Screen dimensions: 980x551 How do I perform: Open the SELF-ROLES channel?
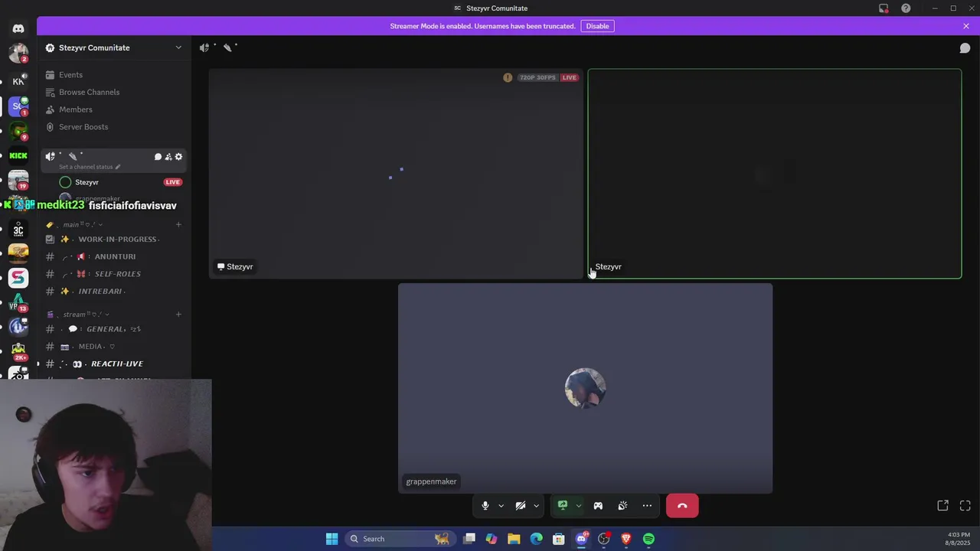(x=115, y=274)
